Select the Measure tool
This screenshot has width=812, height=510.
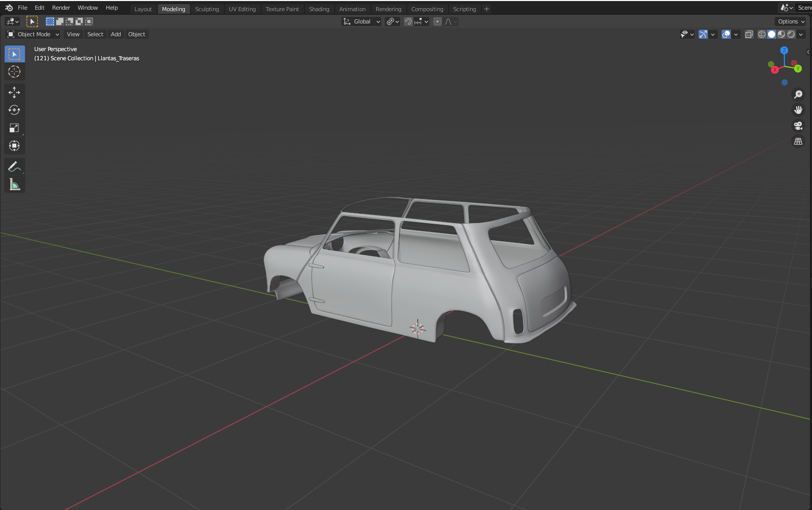14,184
